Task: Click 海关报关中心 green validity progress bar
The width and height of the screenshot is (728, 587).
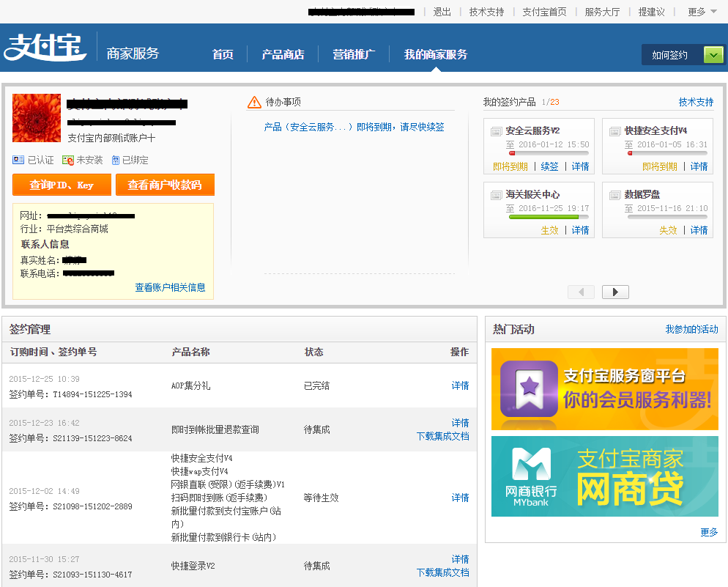Action: [549, 216]
